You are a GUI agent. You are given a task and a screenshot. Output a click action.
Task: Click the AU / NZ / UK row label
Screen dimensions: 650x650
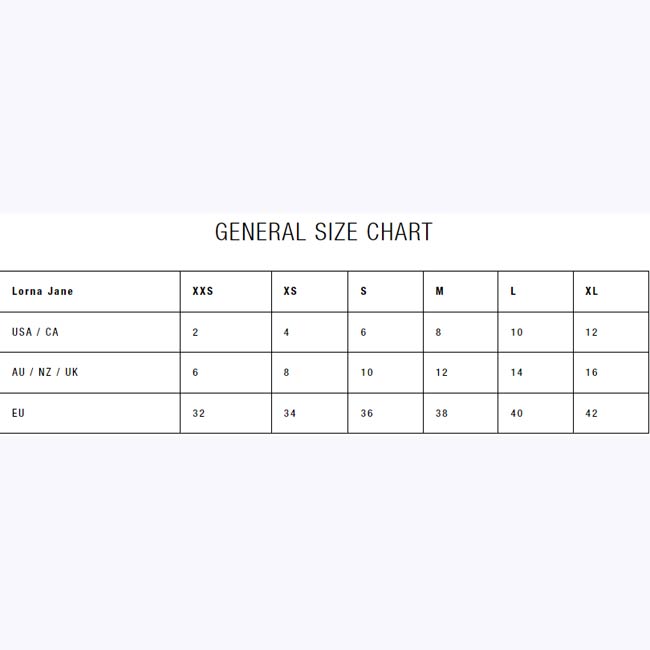45,372
